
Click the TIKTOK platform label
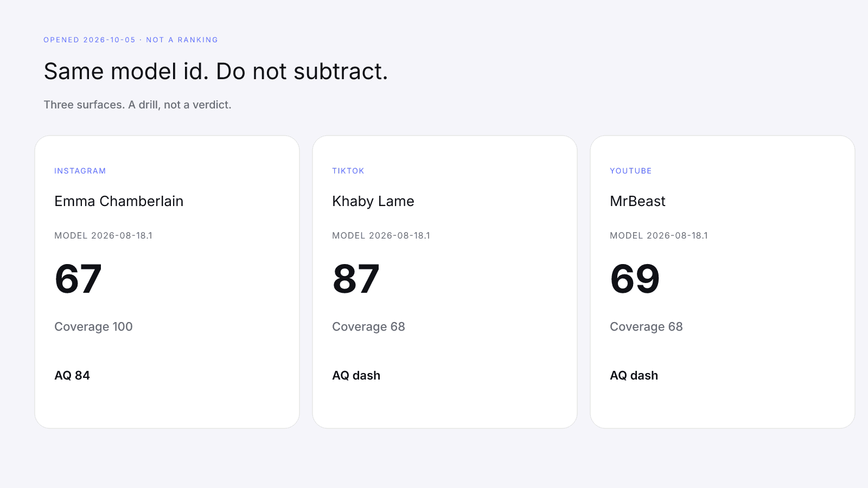pyautogui.click(x=348, y=171)
